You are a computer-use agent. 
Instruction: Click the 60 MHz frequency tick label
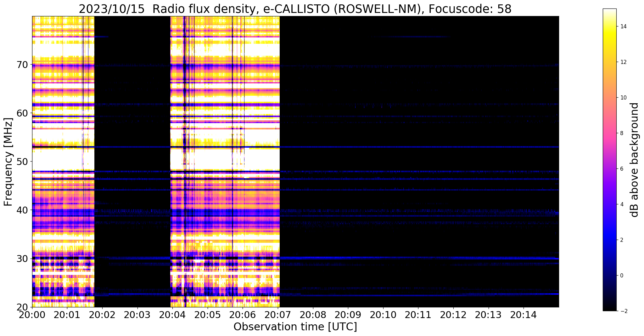tap(23, 113)
